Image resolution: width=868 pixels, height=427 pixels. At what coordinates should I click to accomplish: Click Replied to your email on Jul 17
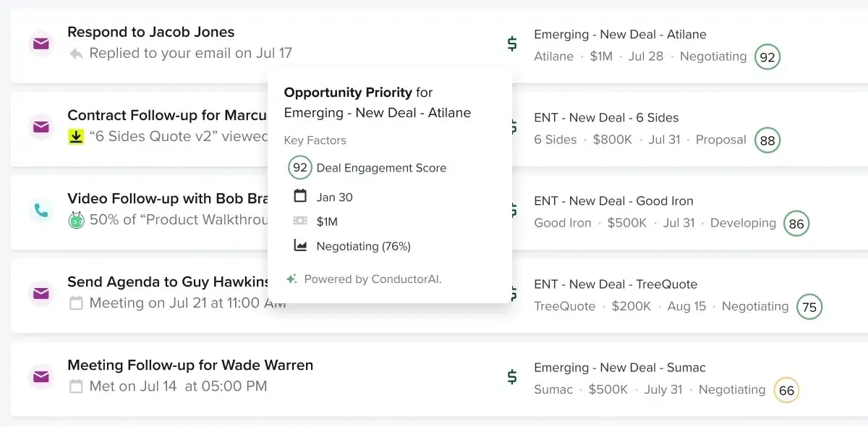[x=191, y=53]
